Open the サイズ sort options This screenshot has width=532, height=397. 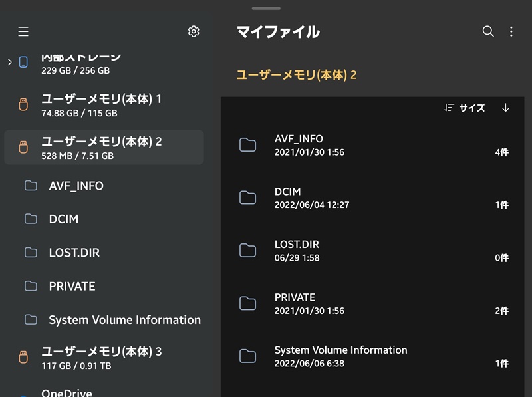(x=465, y=108)
